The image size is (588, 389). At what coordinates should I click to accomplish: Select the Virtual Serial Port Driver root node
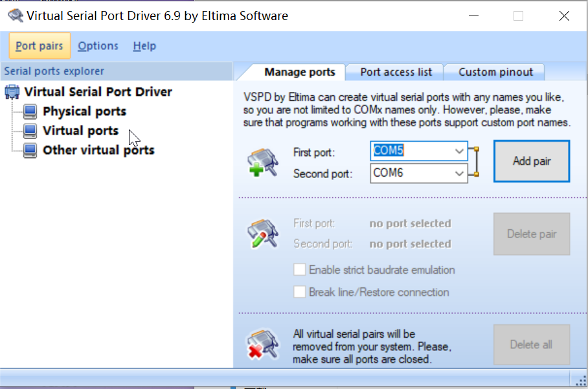click(98, 92)
